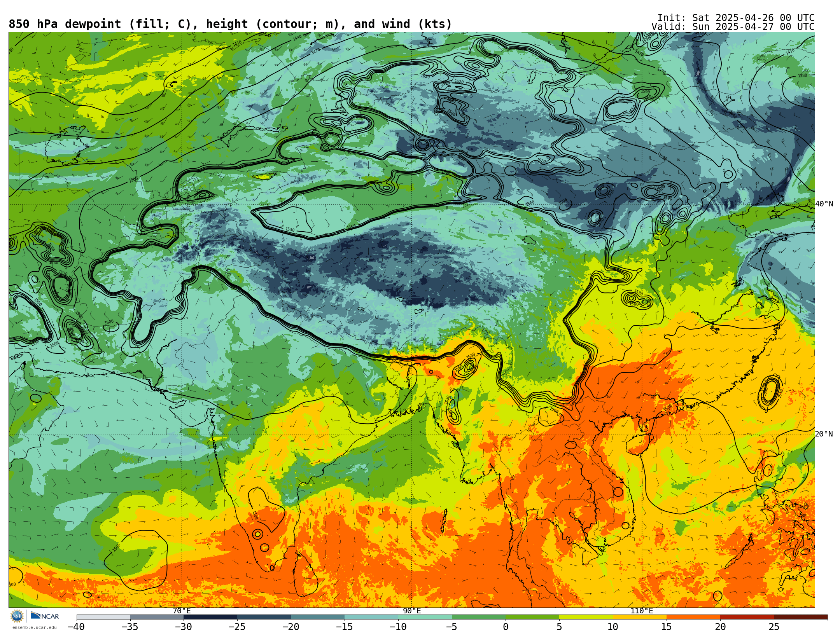Click the -10 colorbar tick label
840x632 pixels.
pyautogui.click(x=398, y=627)
